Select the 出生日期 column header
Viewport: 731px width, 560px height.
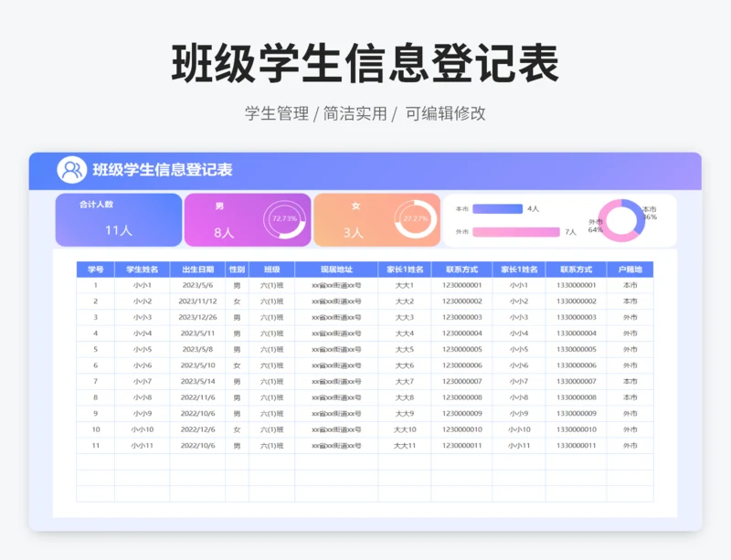tap(197, 269)
